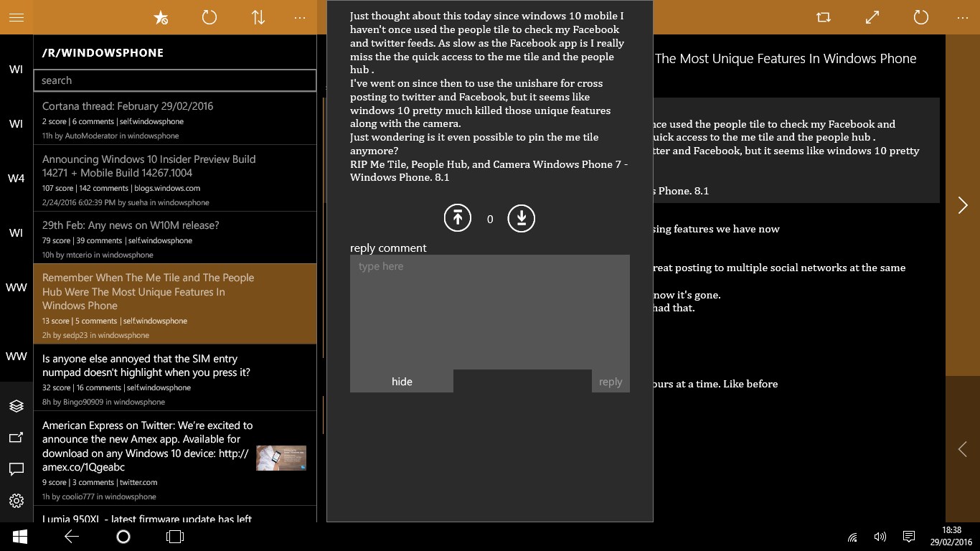Open the share/external link sidebar icon
Image resolution: width=980 pixels, height=551 pixels.
pos(16,438)
